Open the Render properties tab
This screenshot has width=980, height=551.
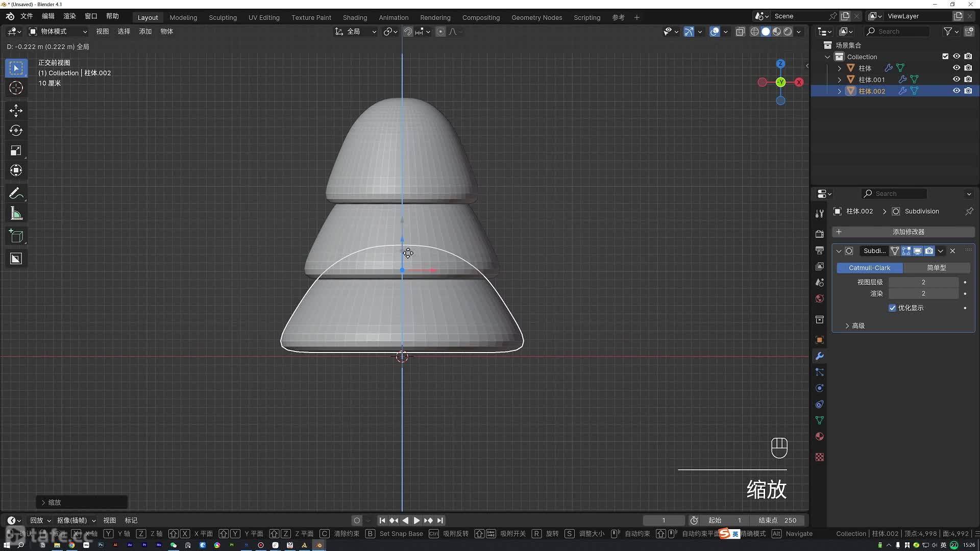coord(819,234)
